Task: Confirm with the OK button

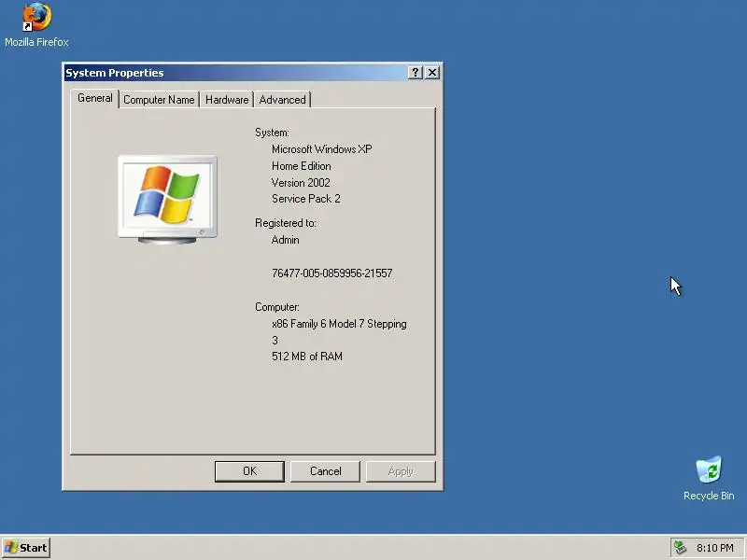Action: pyautogui.click(x=249, y=471)
